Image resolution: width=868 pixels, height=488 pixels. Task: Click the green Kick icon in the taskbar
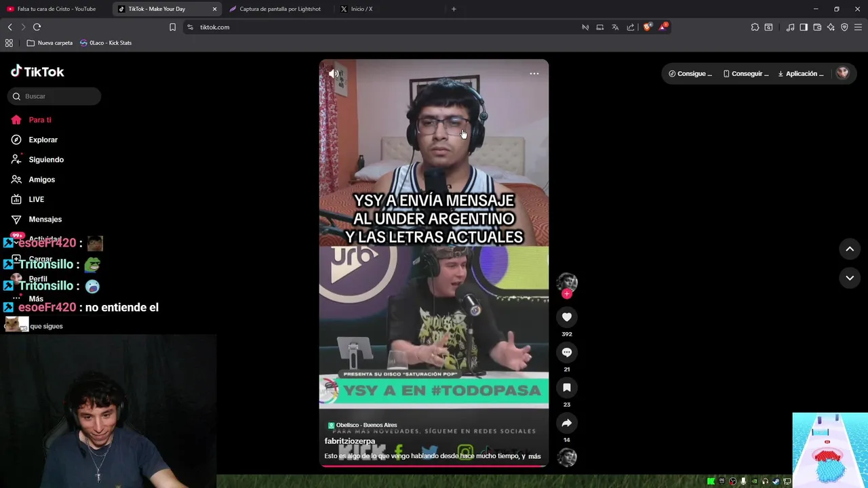711,481
